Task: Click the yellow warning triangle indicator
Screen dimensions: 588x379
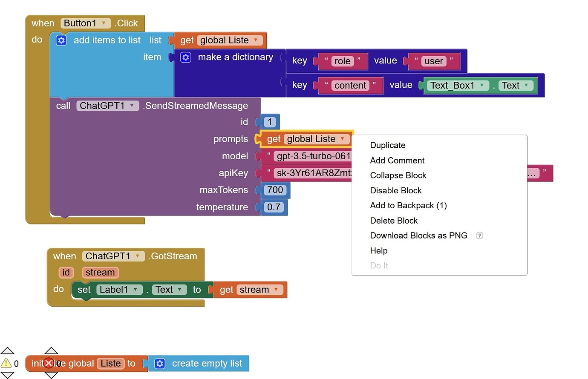Action: click(6, 363)
